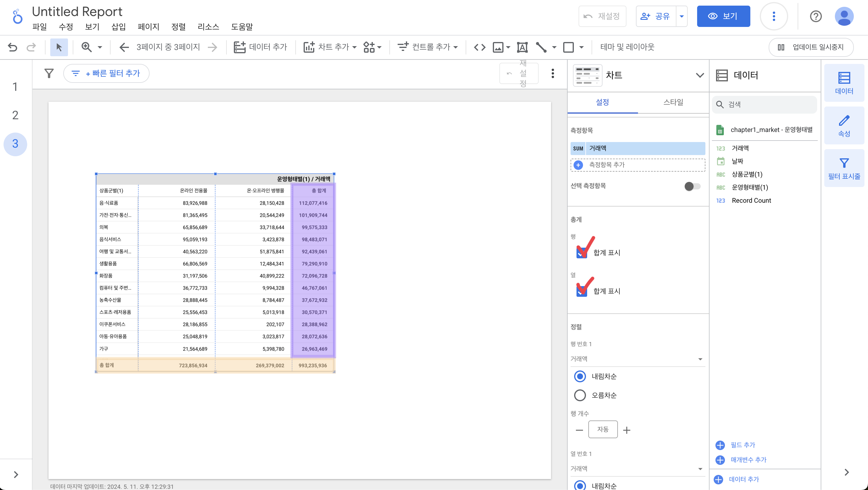Click the filter funnel icon on canvas
Screen dimensions: 868x490
coord(49,73)
